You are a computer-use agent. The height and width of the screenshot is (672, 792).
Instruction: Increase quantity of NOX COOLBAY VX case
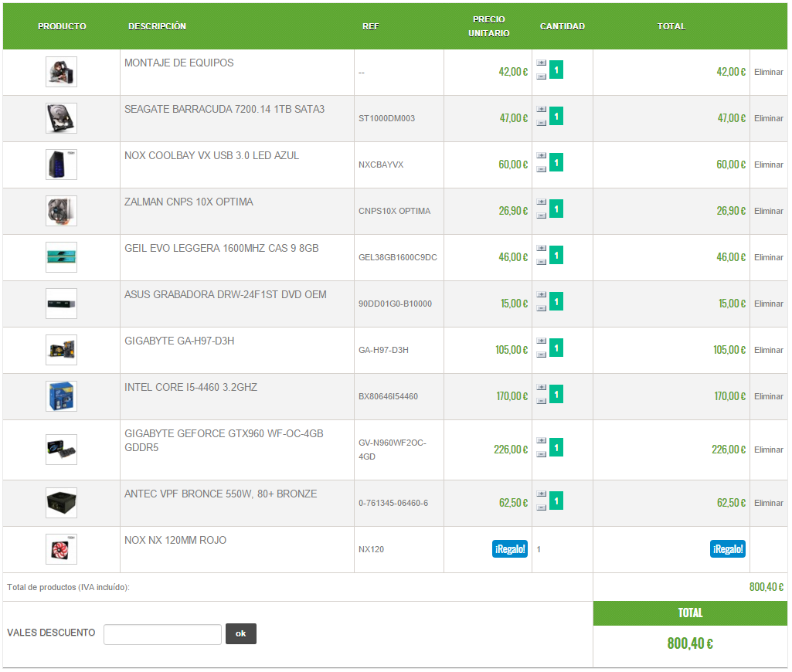542,156
